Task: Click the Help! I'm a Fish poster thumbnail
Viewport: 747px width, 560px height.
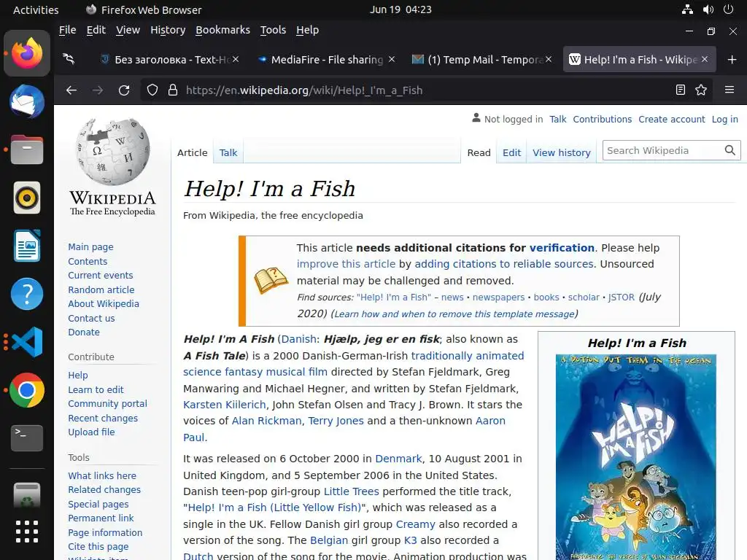Action: (636, 457)
